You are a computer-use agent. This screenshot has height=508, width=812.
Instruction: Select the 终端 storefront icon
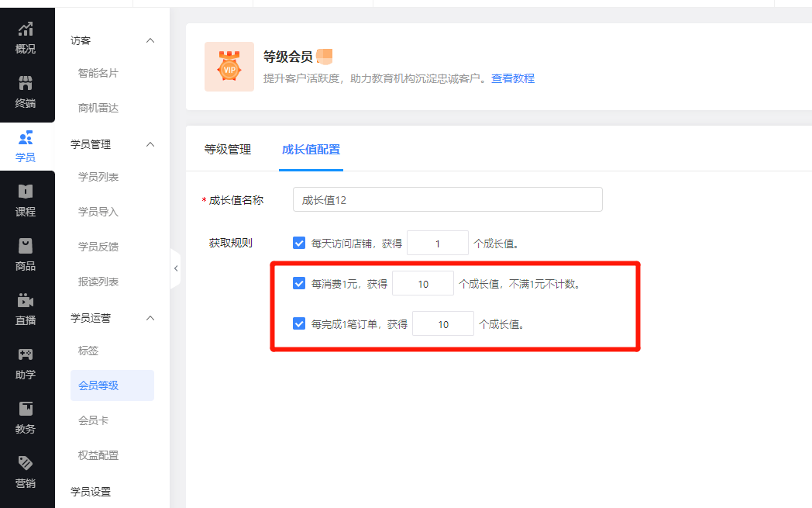pyautogui.click(x=26, y=83)
